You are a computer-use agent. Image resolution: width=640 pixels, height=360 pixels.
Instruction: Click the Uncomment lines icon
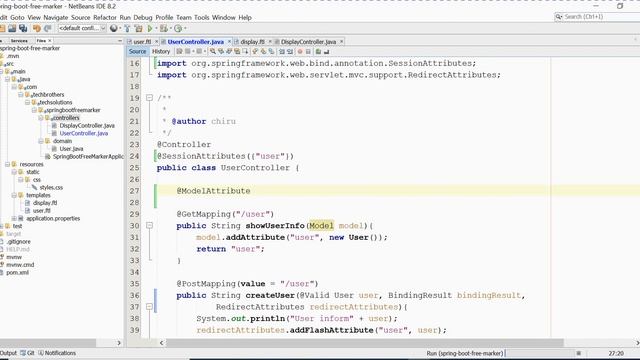[x=326, y=51]
